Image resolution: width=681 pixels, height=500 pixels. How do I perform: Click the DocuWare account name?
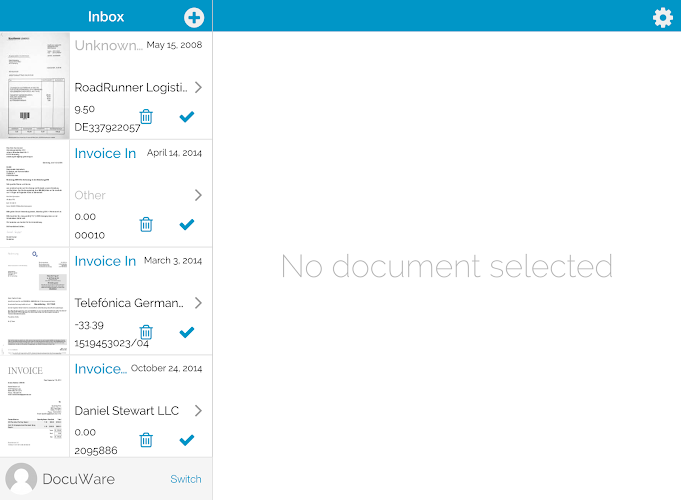[x=79, y=479]
